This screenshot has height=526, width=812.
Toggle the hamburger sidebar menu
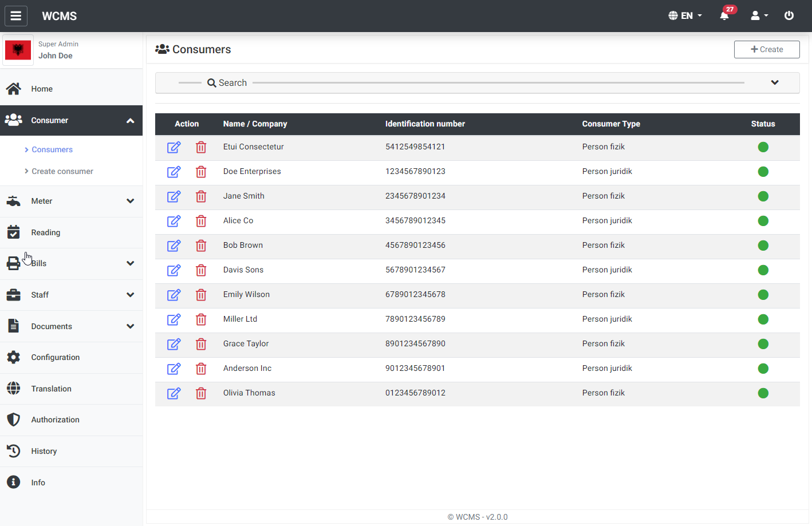point(16,16)
